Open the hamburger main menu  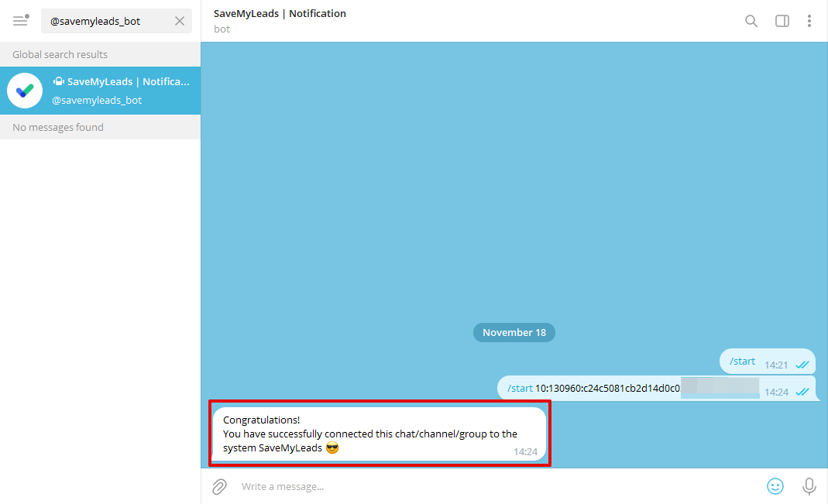[21, 21]
